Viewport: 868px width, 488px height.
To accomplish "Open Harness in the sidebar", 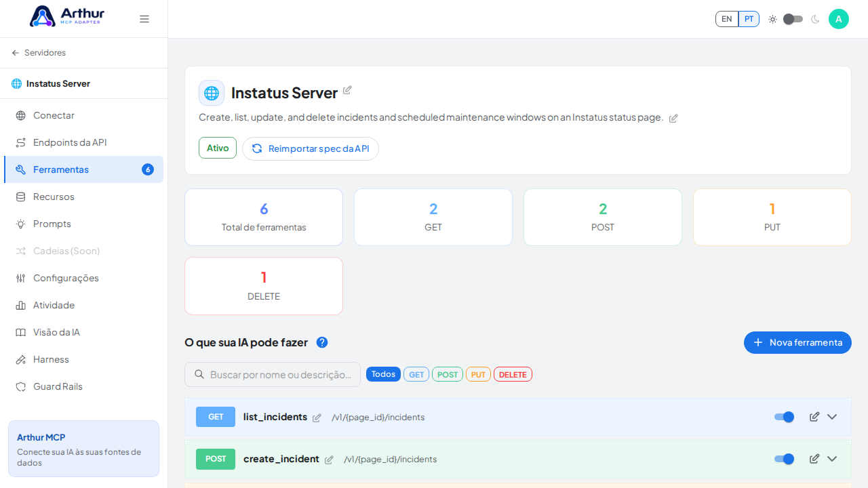I will tap(83, 359).
